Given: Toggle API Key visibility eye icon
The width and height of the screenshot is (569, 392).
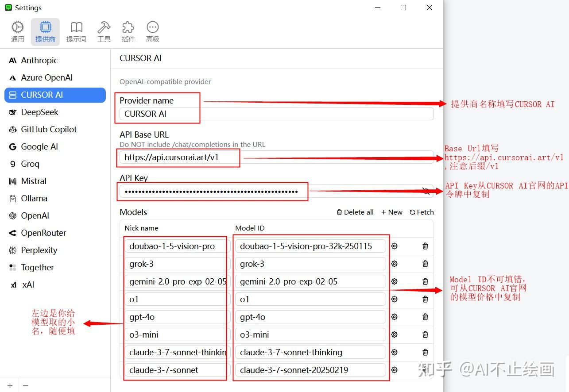Looking at the screenshot, I should (426, 191).
